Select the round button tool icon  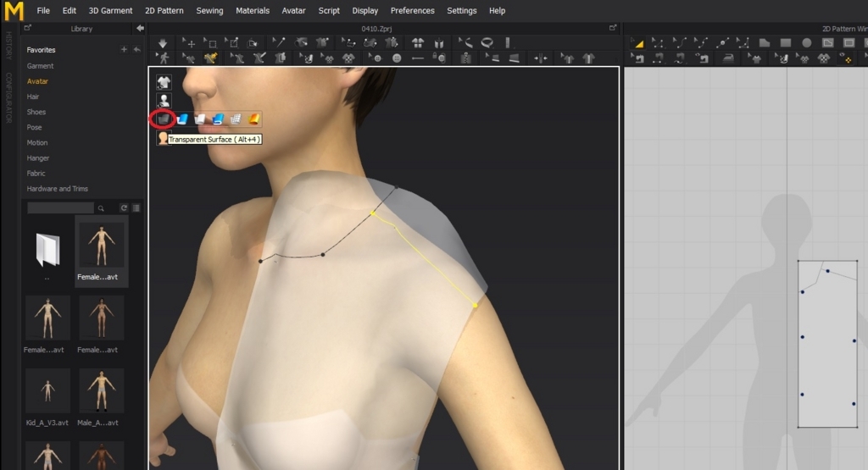point(397,58)
